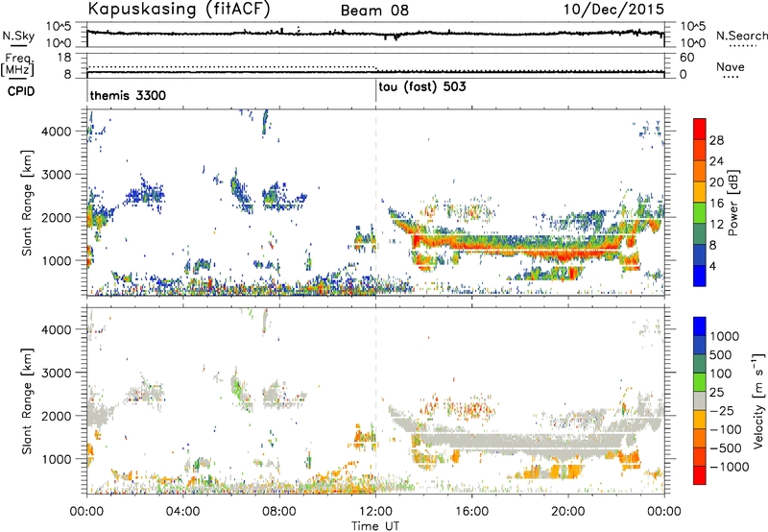The image size is (768, 532).
Task: Click the velocity panel 'Slant Range [km]' label
Action: pos(27,400)
